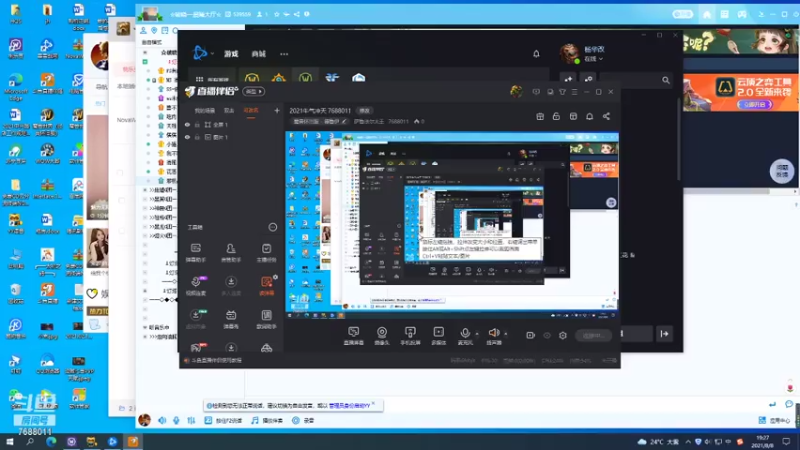Screen dimensions: 800x450
Task: Open streaming settings with the gear icon
Action: pos(563,336)
